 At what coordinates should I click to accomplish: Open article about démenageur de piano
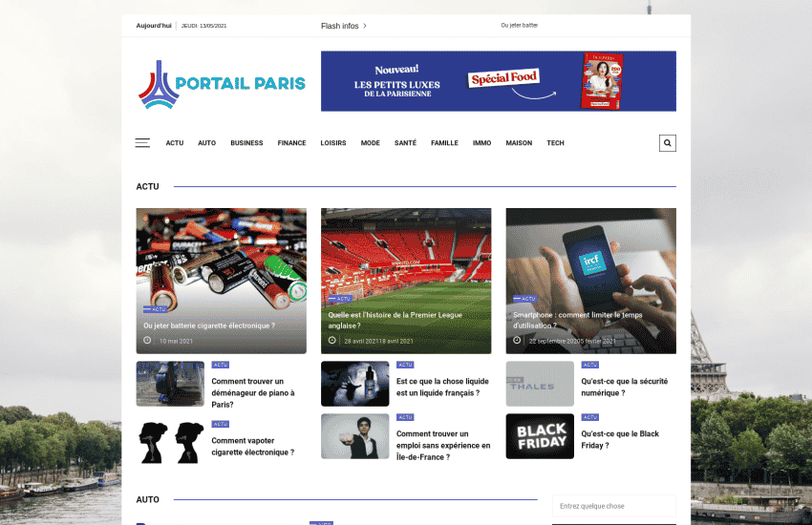pyautogui.click(x=253, y=393)
